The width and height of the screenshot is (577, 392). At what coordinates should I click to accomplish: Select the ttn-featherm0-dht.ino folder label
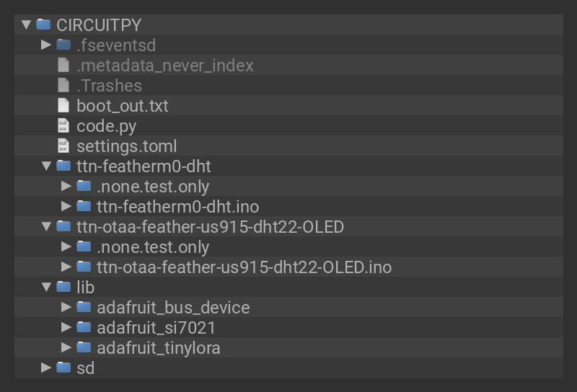pyautogui.click(x=177, y=206)
